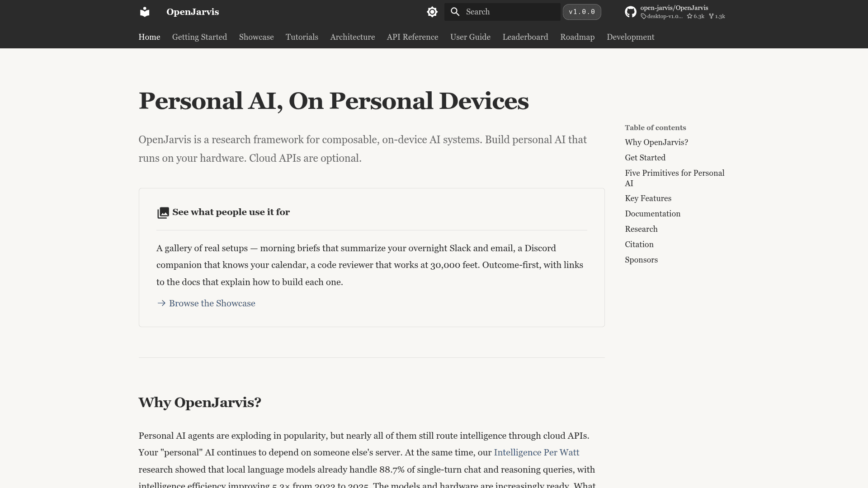Open the GitHub repository icon
The height and width of the screenshot is (488, 868).
631,12
